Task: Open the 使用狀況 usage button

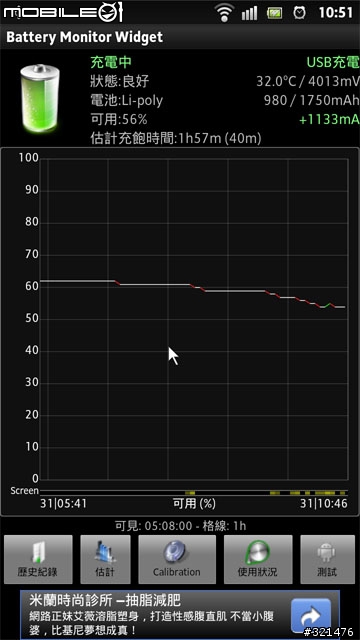Action: pos(258,559)
